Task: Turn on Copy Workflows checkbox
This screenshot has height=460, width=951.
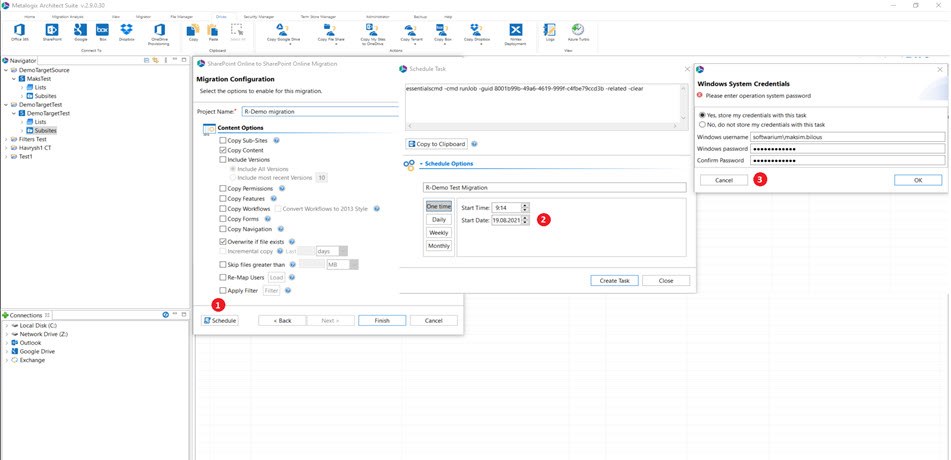Action: click(x=223, y=209)
